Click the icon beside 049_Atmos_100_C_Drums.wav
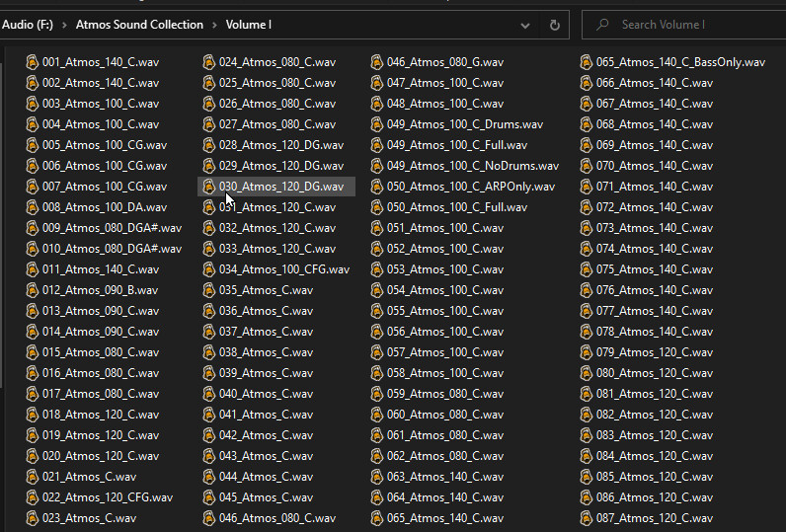 [x=377, y=124]
